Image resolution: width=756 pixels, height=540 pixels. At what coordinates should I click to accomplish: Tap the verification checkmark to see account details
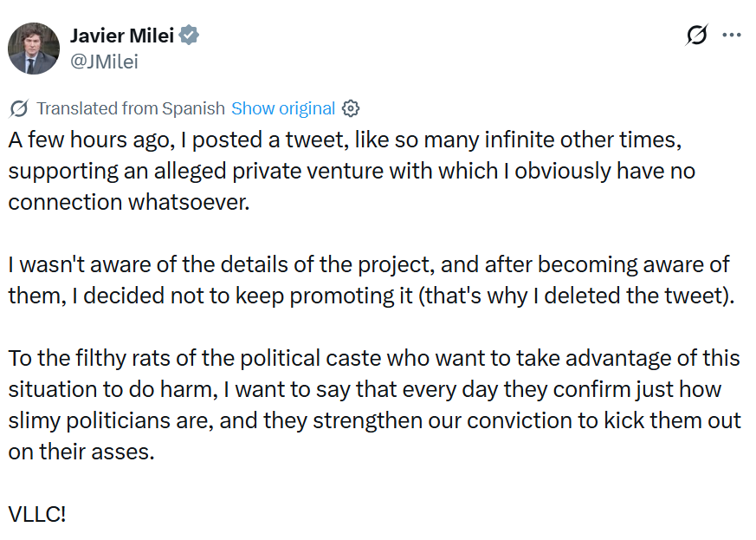(x=188, y=36)
